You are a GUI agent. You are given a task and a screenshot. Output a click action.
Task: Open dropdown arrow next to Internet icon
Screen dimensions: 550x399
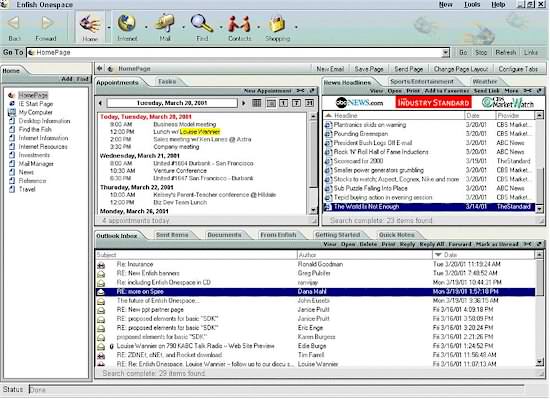pos(146,27)
